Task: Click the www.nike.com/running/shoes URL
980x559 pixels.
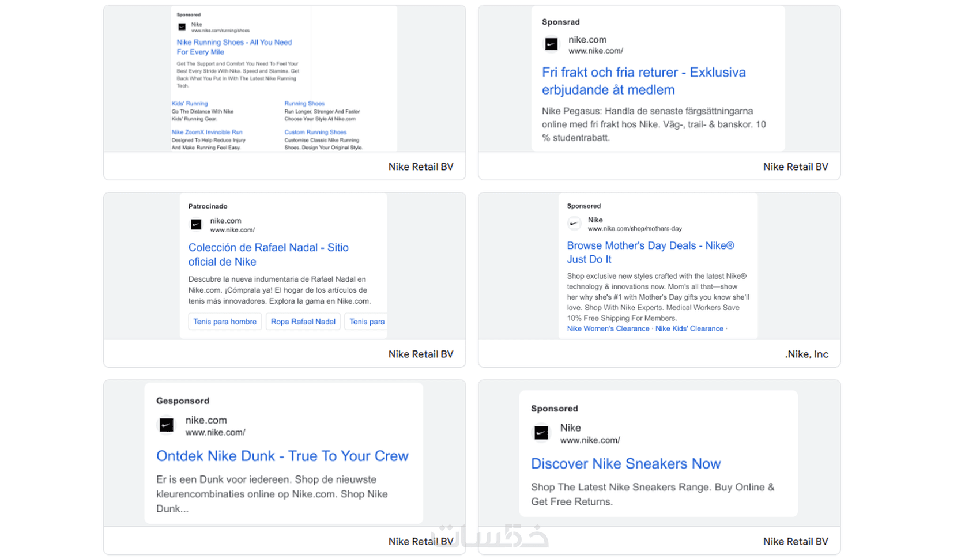Action: click(x=220, y=31)
